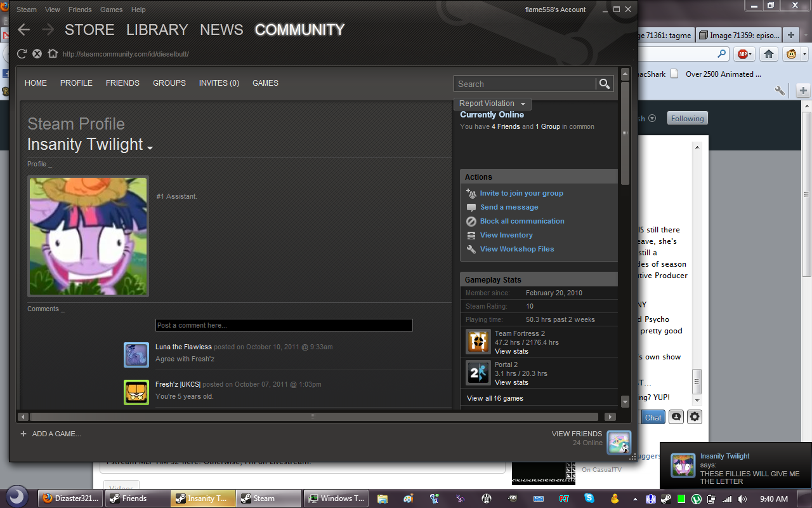Click View stats under Team Fortress 2

[511, 352]
